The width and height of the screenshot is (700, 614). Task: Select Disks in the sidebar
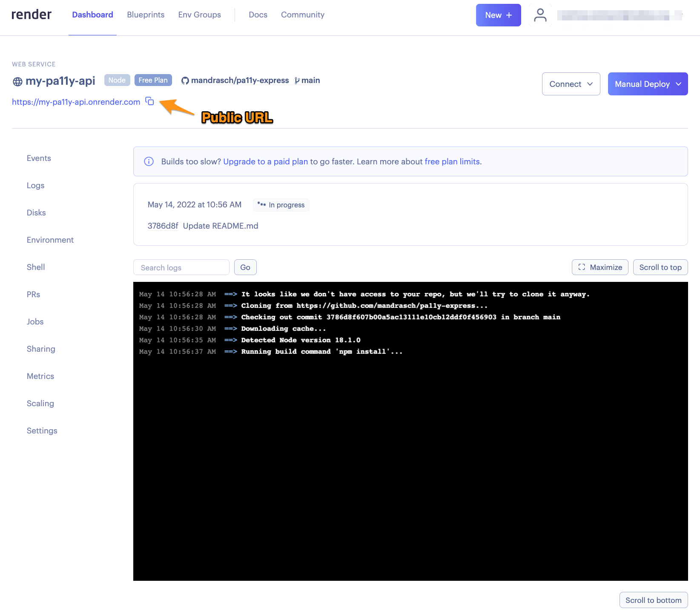tap(36, 212)
